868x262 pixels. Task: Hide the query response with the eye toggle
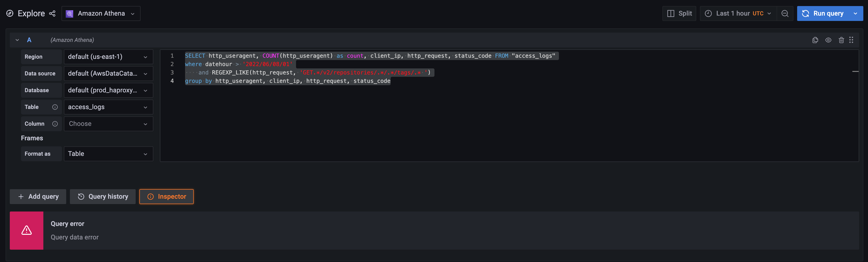[829, 40]
